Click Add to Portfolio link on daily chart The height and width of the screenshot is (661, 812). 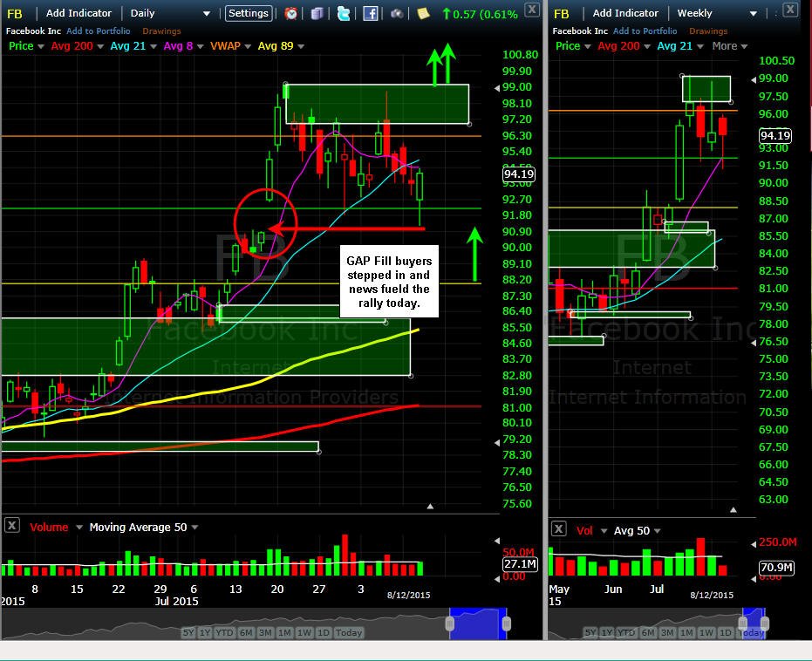[x=99, y=31]
